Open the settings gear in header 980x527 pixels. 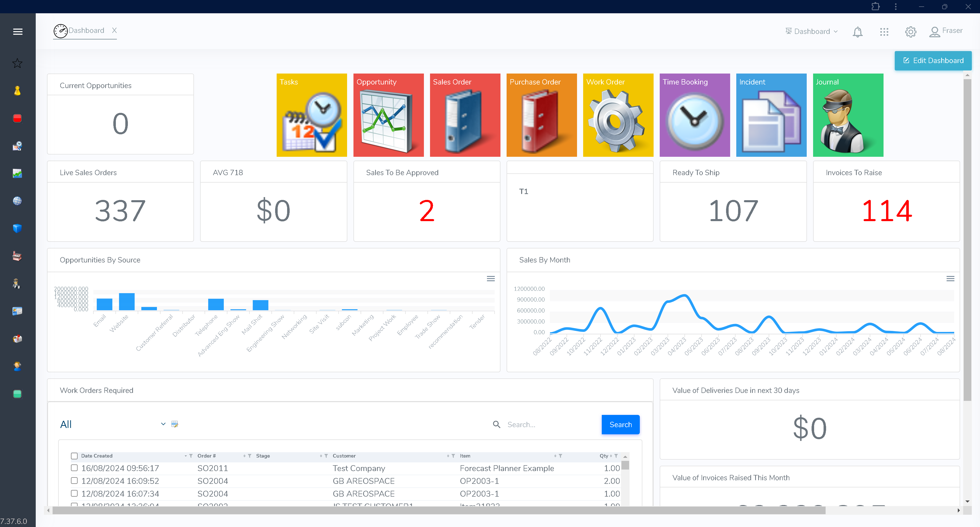click(910, 32)
